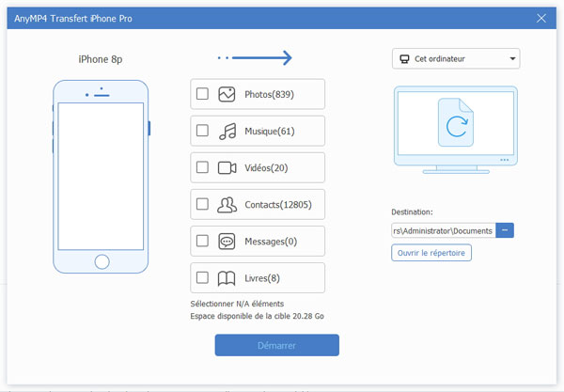Screen dimensions: 564x392
Task: Enable the Photos(839) checkbox
Action: (202, 94)
